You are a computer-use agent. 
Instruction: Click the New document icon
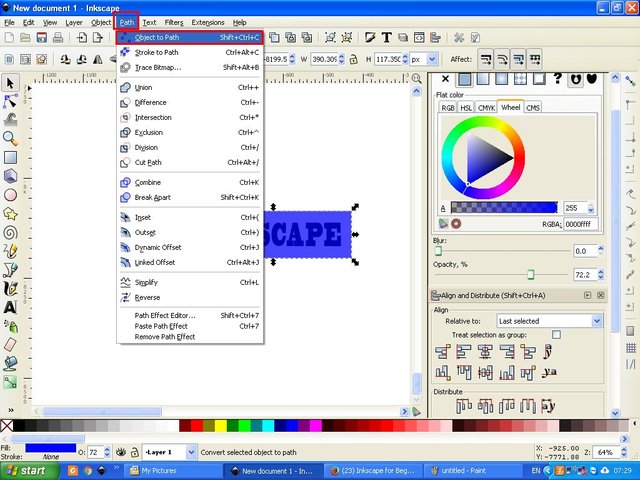point(9,38)
